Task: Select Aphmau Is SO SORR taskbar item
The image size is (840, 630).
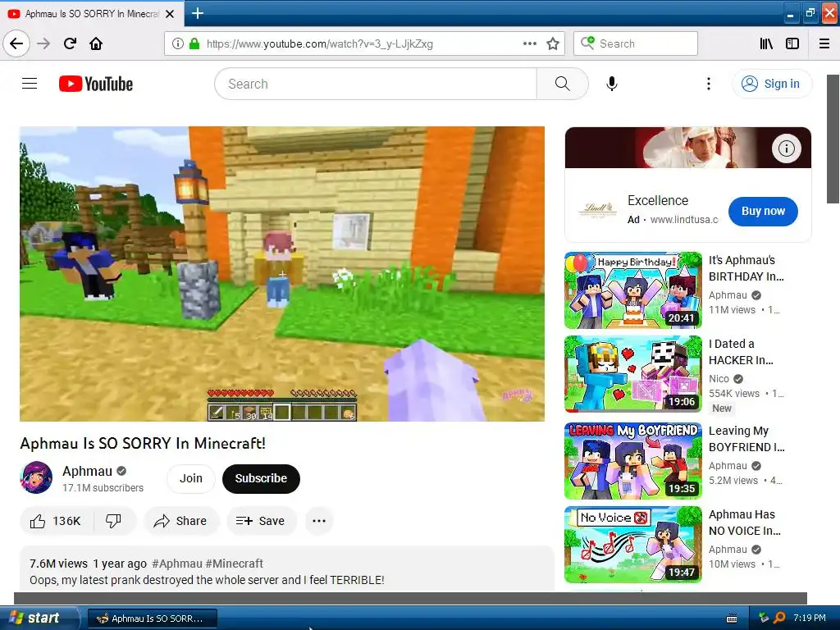Action: (x=152, y=619)
